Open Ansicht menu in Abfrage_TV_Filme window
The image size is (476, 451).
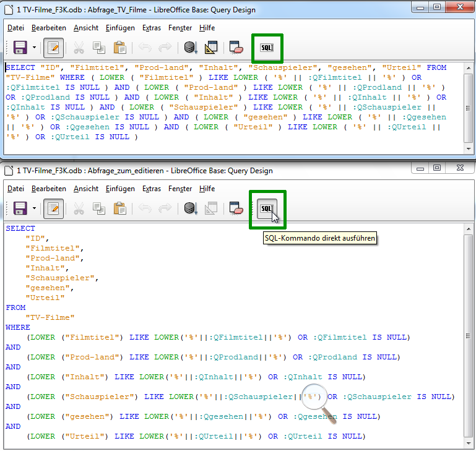(x=86, y=28)
